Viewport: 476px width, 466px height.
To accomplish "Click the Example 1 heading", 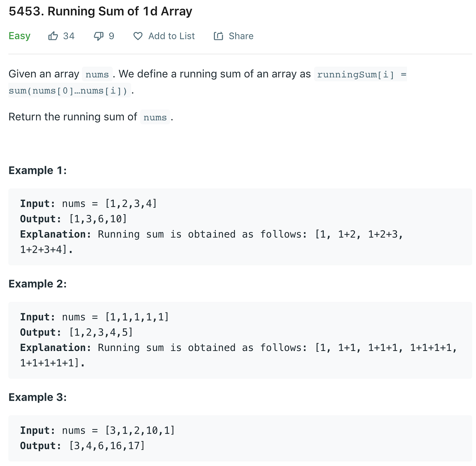I will pos(38,171).
